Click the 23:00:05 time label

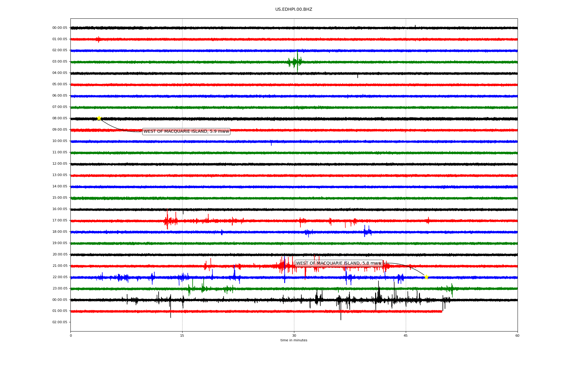tap(60, 289)
